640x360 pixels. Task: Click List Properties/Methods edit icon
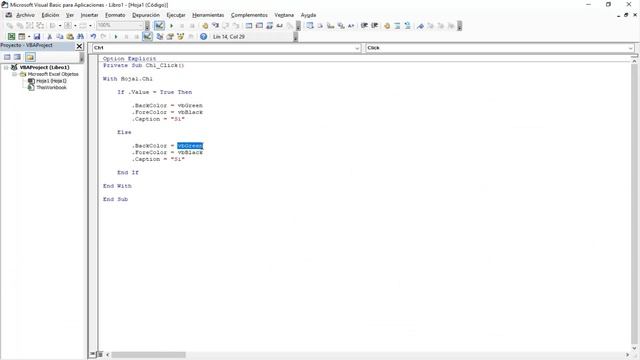310,26
